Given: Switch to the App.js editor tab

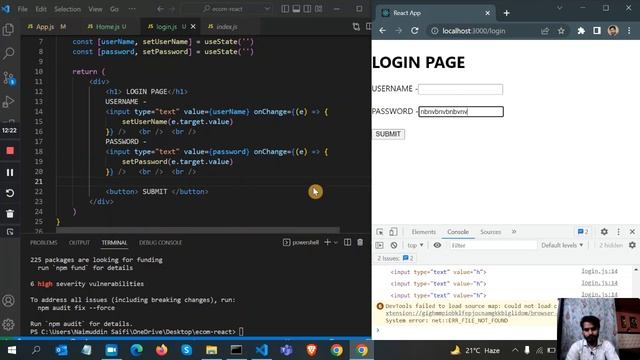Looking at the screenshot, I should [46, 27].
